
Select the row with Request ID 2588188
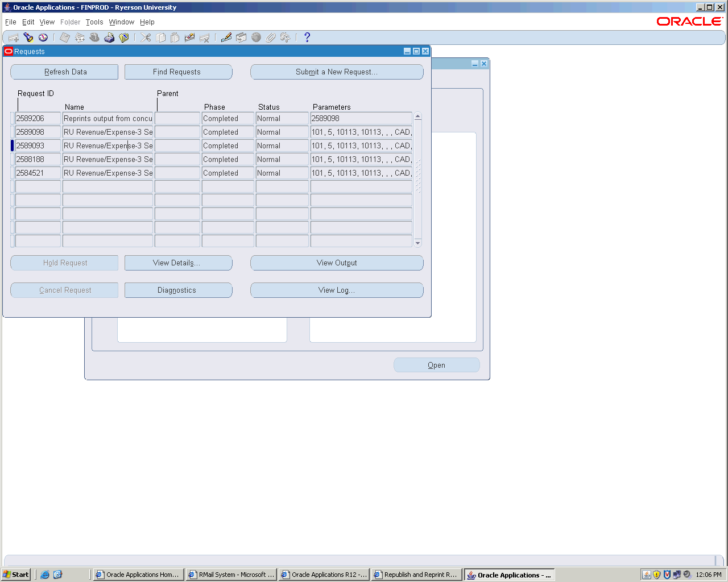pyautogui.click(x=38, y=160)
